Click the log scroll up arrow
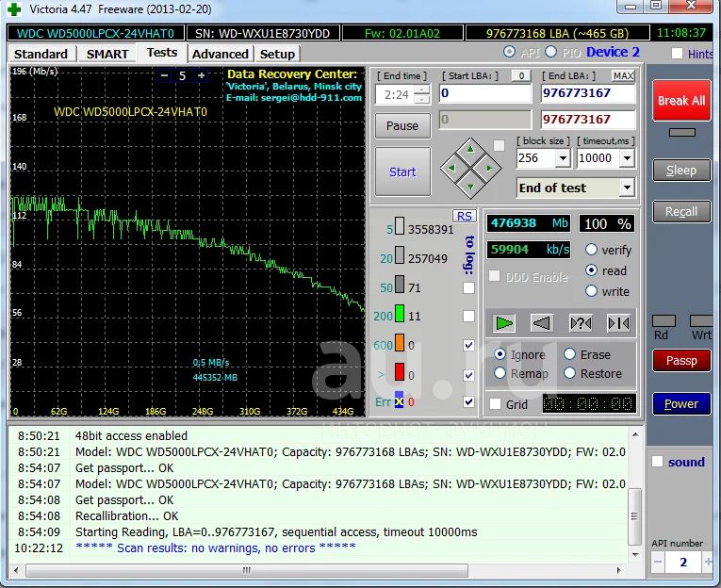 pos(635,434)
